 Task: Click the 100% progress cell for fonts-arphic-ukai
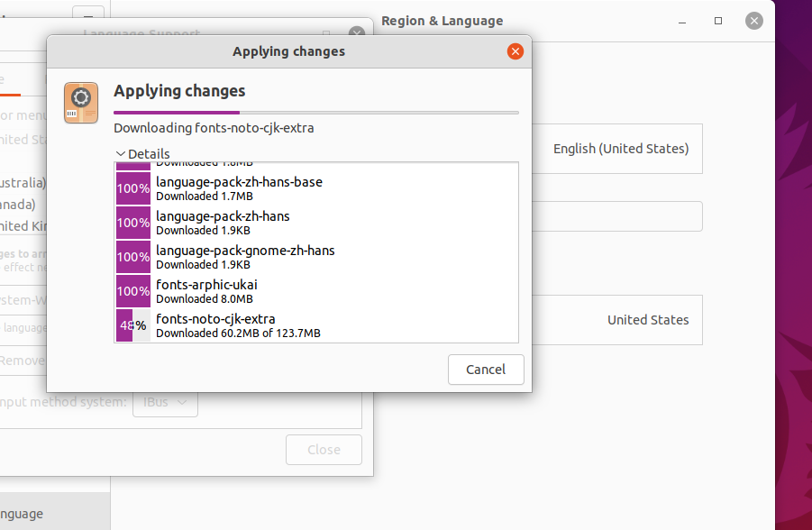(x=133, y=291)
